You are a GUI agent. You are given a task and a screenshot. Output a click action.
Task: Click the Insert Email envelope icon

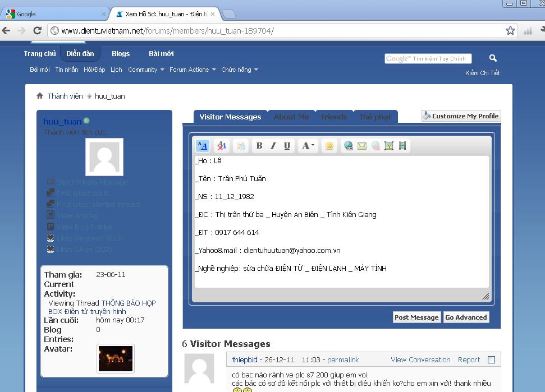[x=362, y=146]
